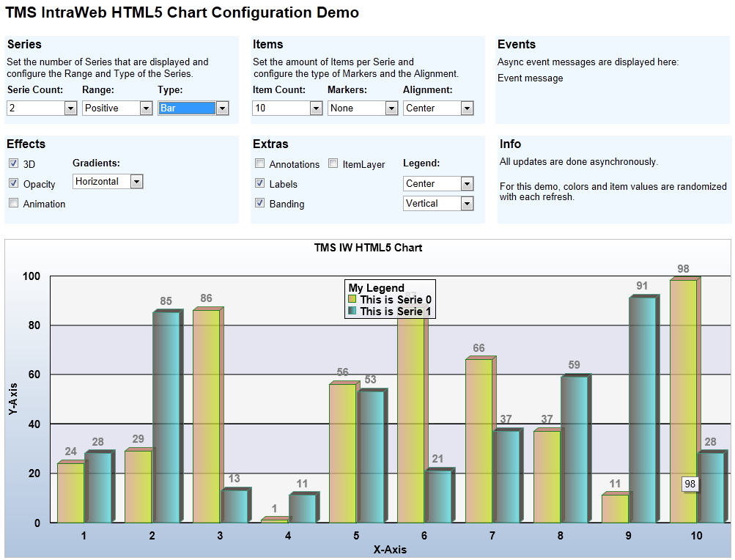Click the Serie 0 legend color swatch
This screenshot has height=560, width=735.
352,299
